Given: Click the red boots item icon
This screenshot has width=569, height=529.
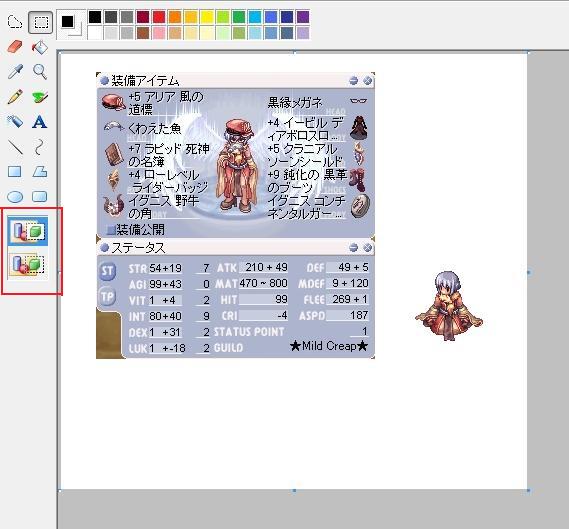Looking at the screenshot, I should click(358, 179).
